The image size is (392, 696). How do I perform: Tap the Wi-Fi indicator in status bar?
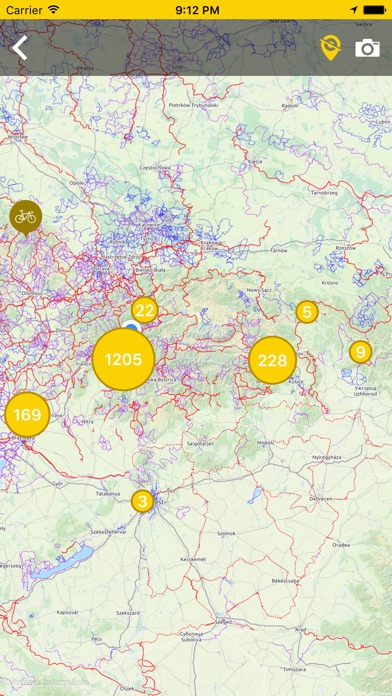(x=54, y=9)
